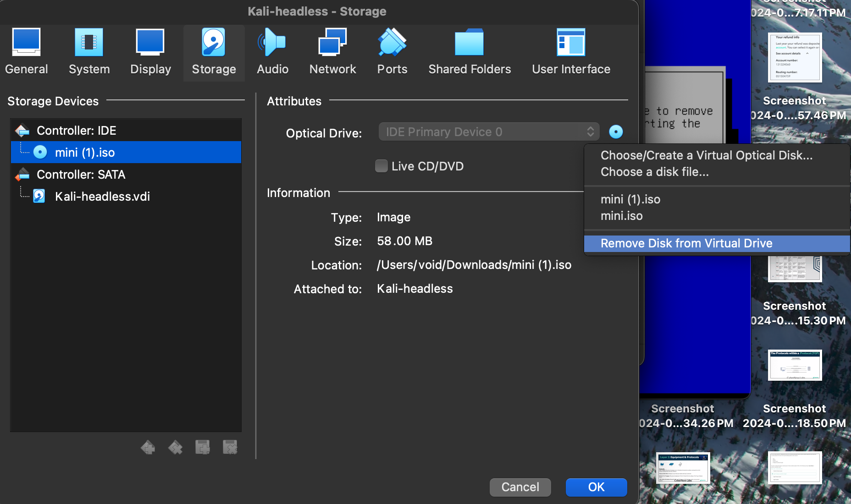
Task: Click the Cancel button
Action: coord(520,487)
